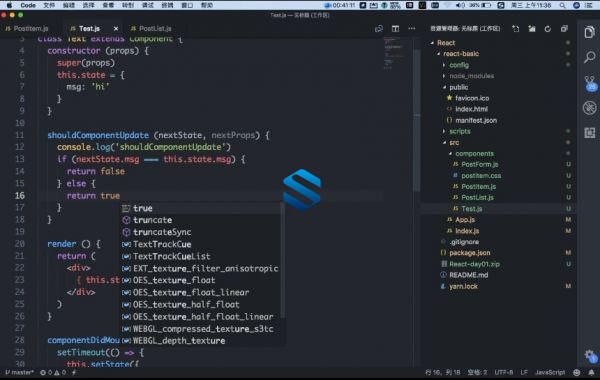Open the notifications bell in status bar
Image resolution: width=600 pixels, height=380 pixels.
pyautogui.click(x=591, y=372)
